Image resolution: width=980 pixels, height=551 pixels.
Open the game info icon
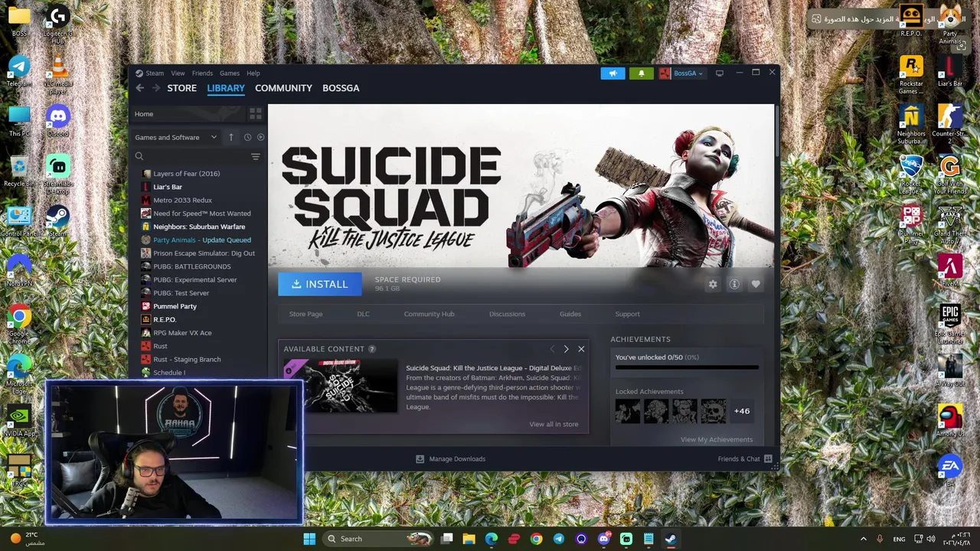[x=734, y=284]
